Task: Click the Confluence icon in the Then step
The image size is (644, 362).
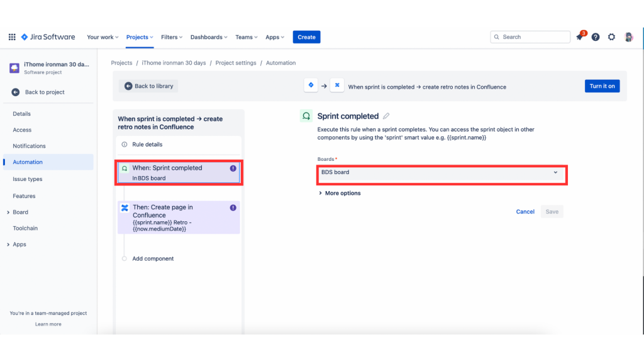Action: 125,207
